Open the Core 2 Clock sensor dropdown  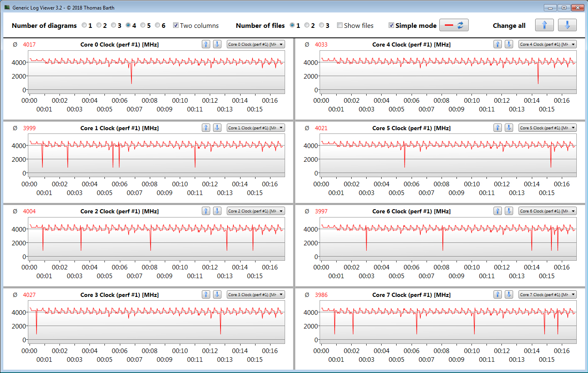(x=256, y=211)
